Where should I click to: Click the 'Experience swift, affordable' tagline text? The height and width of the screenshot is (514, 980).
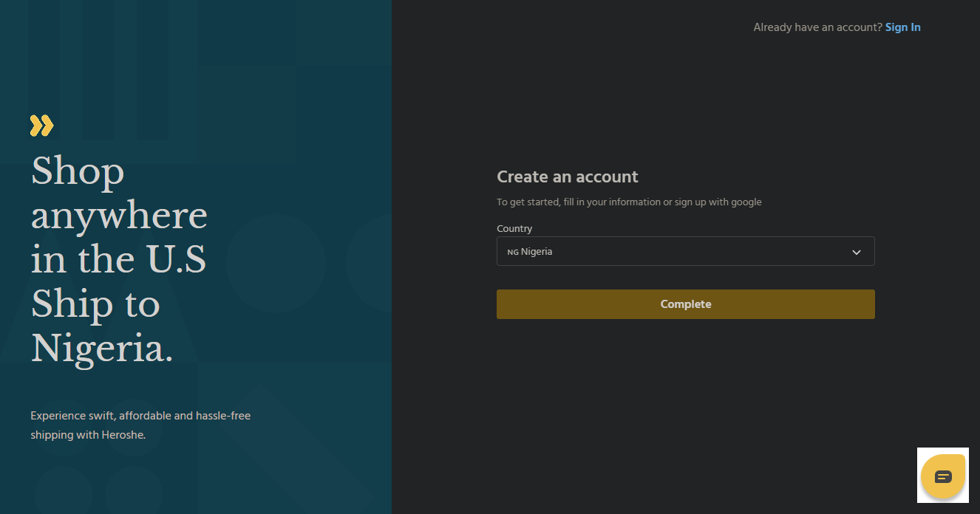coord(140,425)
